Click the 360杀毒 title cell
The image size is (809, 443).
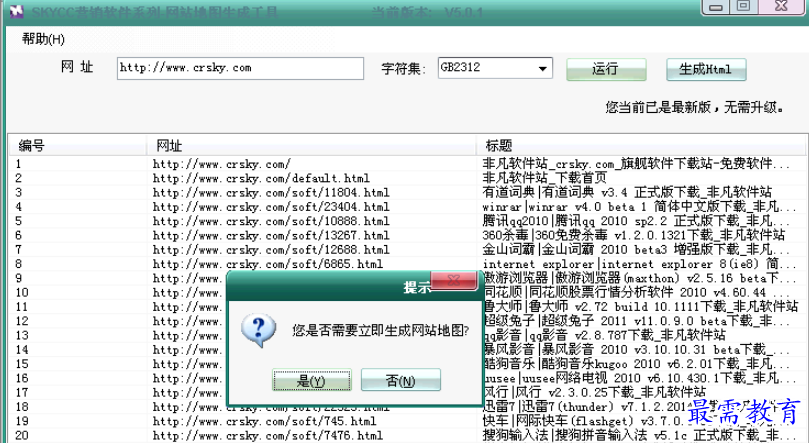click(x=633, y=236)
